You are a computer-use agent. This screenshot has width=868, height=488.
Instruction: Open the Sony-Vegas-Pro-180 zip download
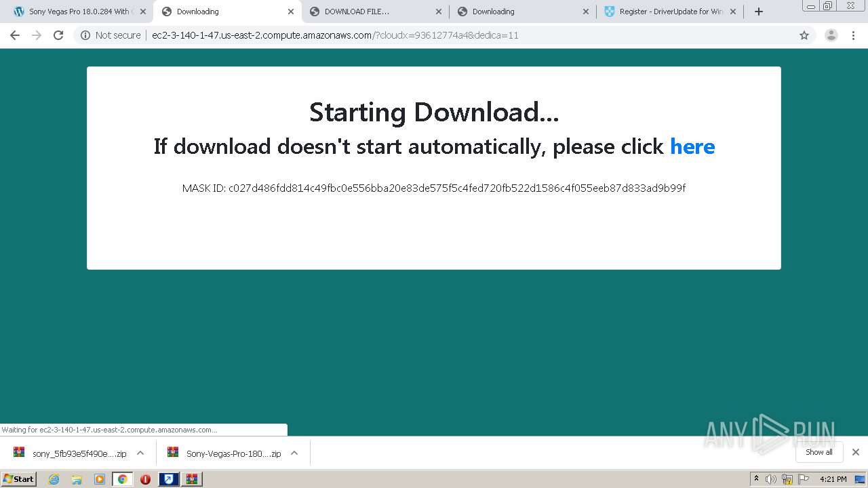[x=224, y=453]
